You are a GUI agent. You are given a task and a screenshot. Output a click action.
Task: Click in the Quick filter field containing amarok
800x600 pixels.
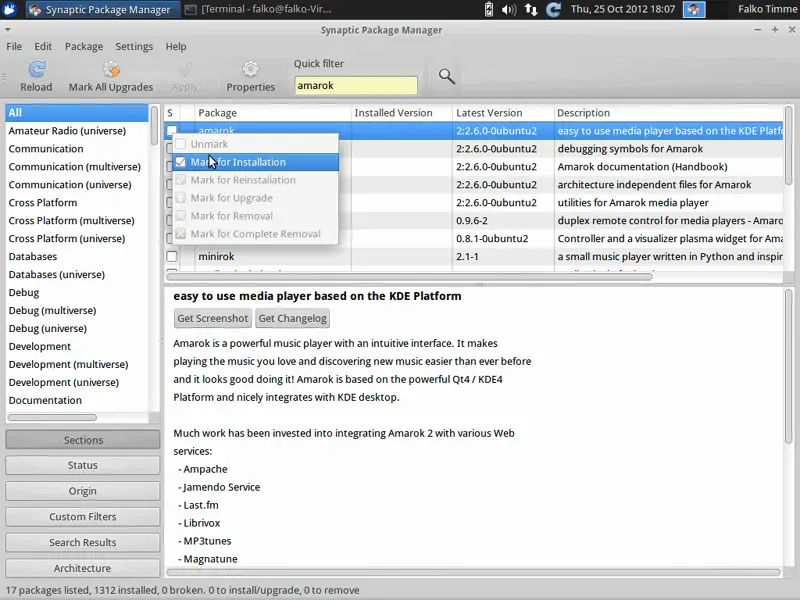(356, 85)
